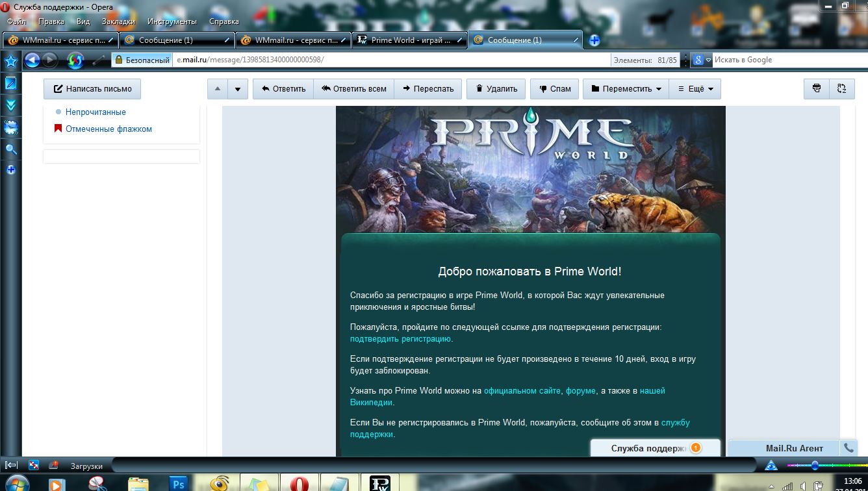Screen dimensions: 868x491
Task: Reload the current page
Action: tap(75, 60)
